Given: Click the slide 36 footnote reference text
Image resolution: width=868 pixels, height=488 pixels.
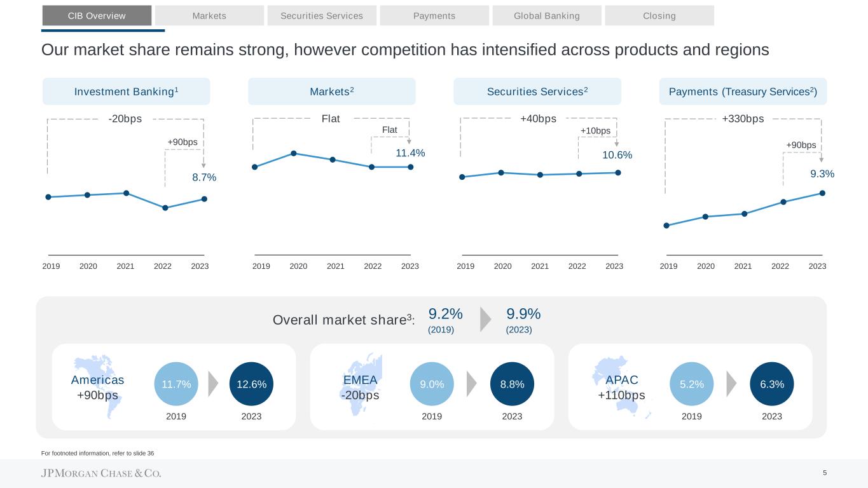Looking at the screenshot, I should (x=97, y=453).
